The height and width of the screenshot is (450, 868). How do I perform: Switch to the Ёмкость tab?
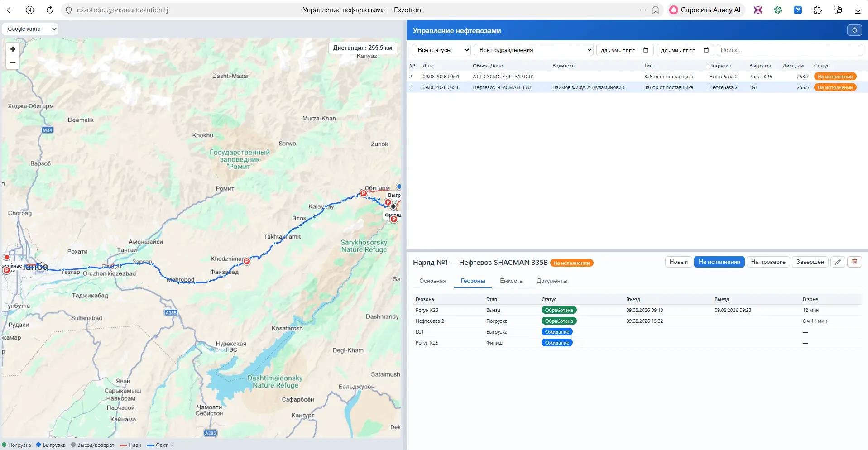(511, 281)
